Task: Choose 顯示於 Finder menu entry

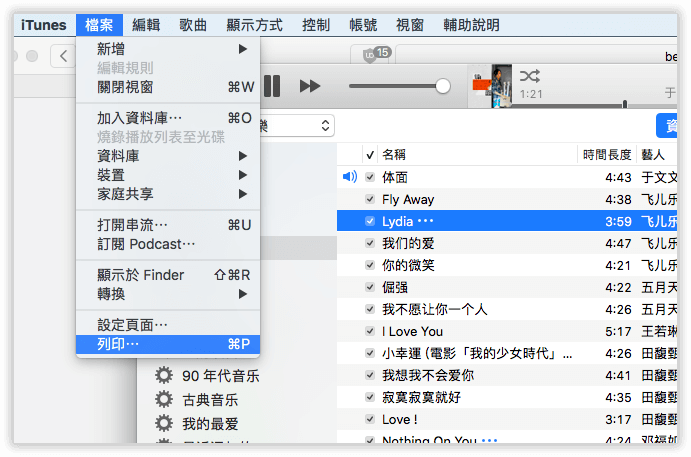Action: click(x=168, y=275)
